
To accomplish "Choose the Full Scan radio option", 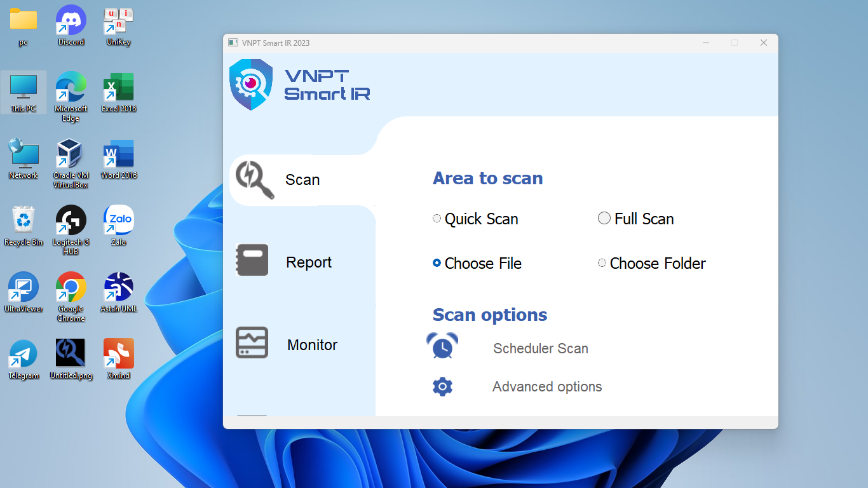I will pos(604,219).
